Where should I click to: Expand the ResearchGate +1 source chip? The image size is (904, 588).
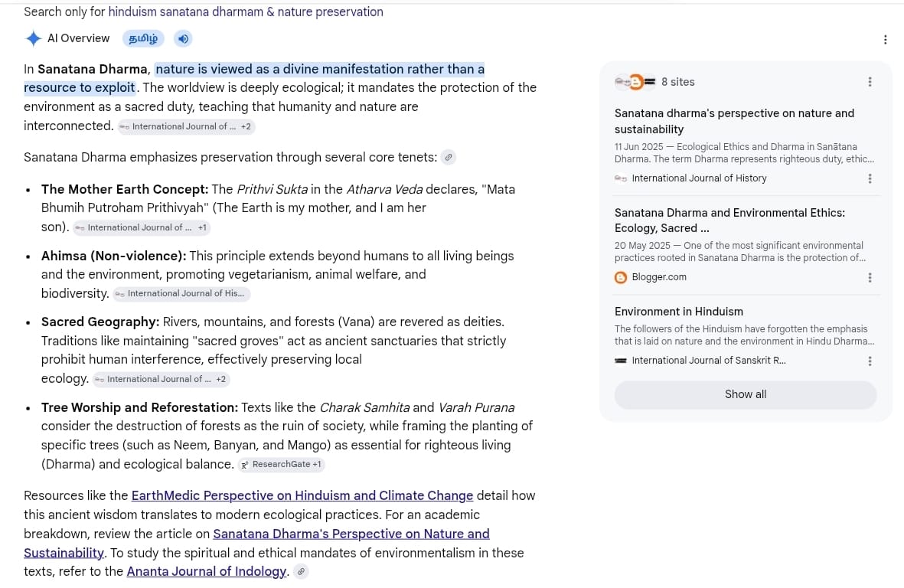pyautogui.click(x=282, y=465)
